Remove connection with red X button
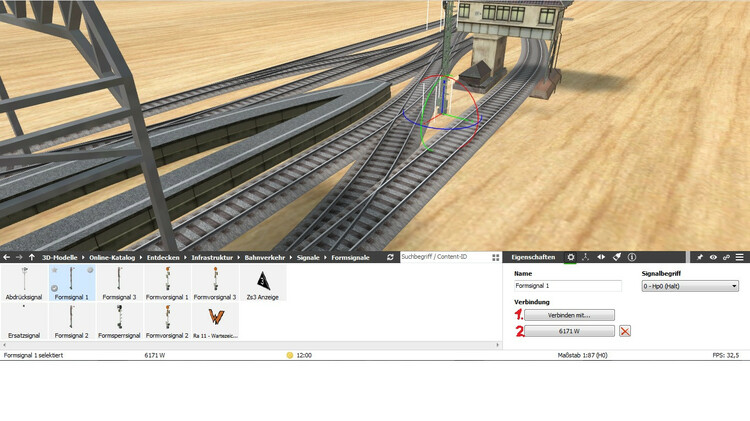This screenshot has width=750, height=421. tap(625, 331)
